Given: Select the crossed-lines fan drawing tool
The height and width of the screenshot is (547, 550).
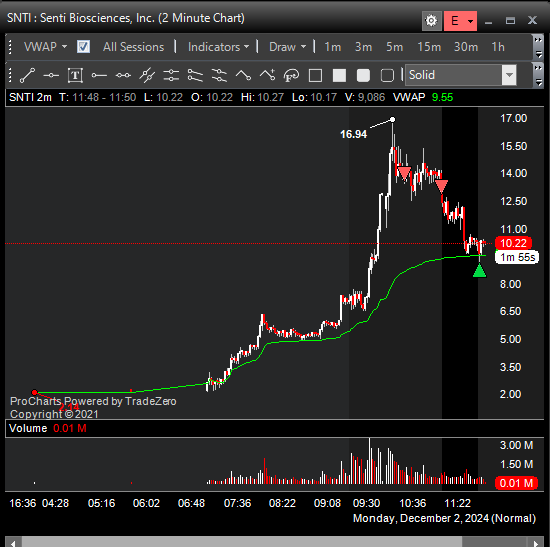Looking at the screenshot, I should pos(147,75).
